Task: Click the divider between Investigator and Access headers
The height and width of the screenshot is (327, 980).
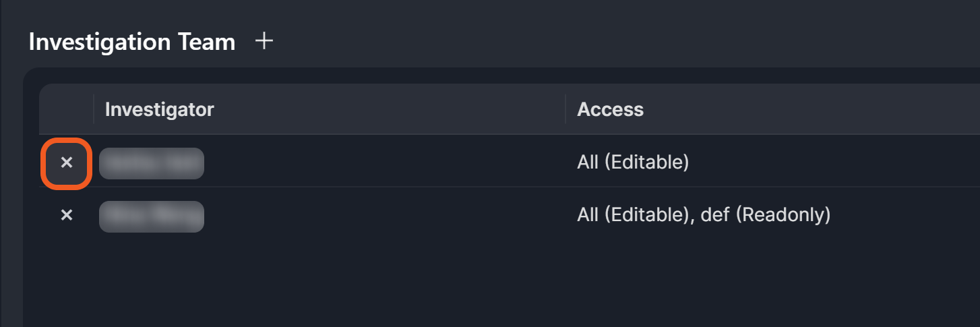Action: click(565, 109)
